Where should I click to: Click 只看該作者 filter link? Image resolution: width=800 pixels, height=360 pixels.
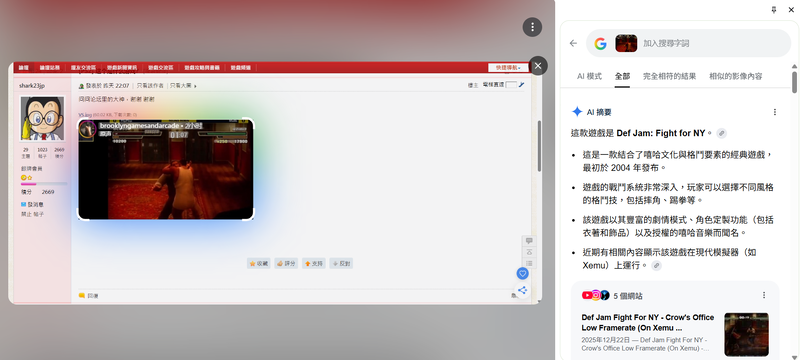click(150, 86)
